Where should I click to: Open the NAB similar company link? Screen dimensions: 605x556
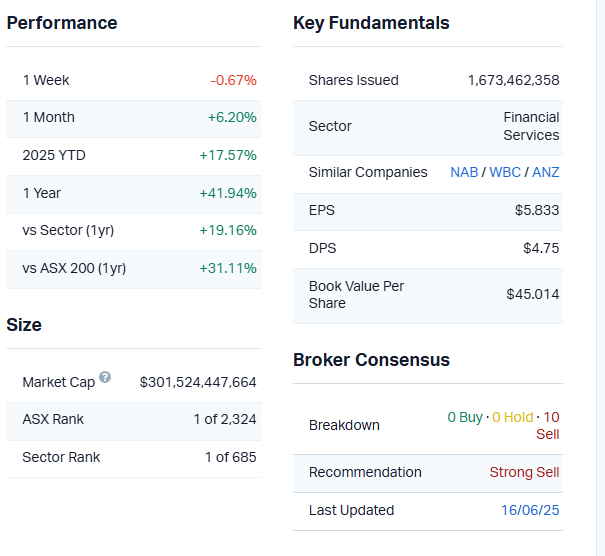coord(464,172)
